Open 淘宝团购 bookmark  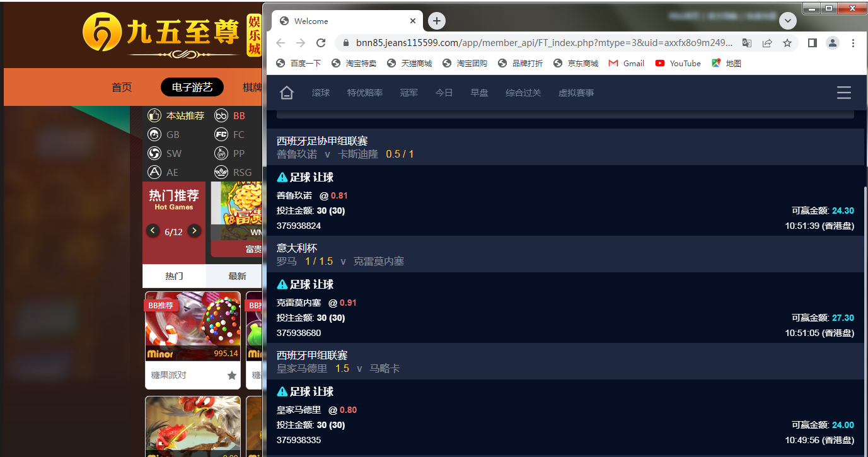click(x=465, y=63)
